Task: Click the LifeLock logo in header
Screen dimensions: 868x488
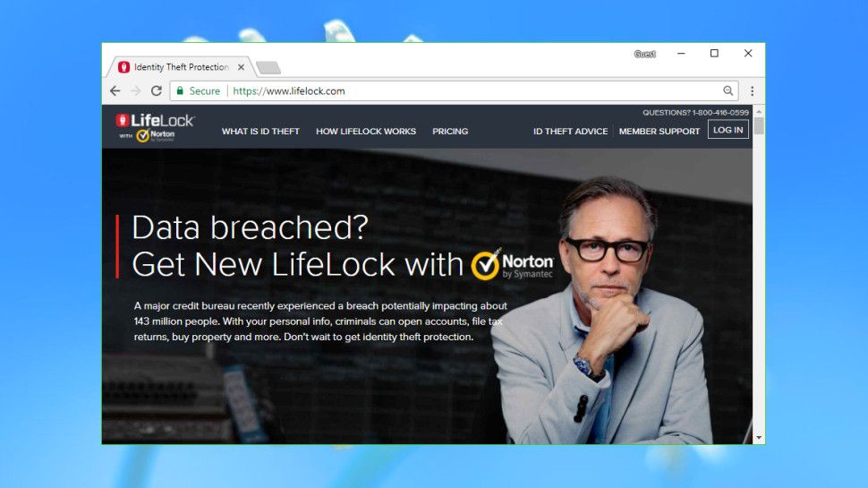Action: (x=155, y=127)
